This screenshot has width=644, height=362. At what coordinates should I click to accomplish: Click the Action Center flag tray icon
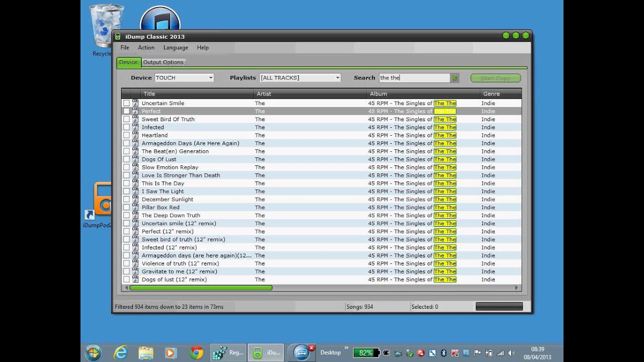click(x=477, y=353)
